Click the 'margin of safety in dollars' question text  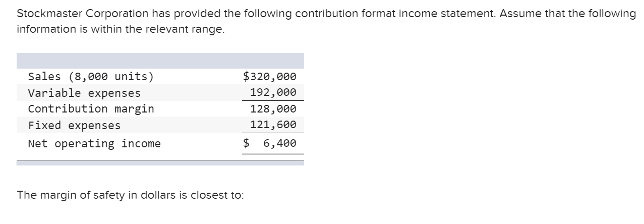130,195
